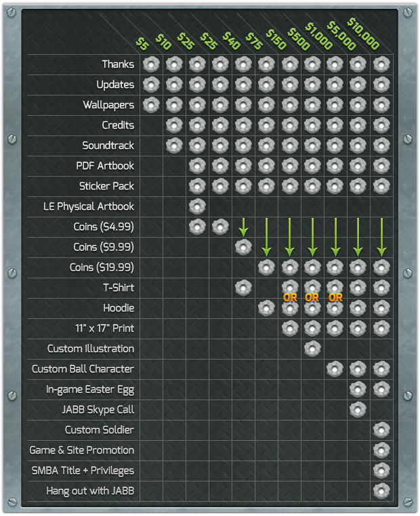Click the first orange OR label
420x516 pixels.
coord(290,298)
